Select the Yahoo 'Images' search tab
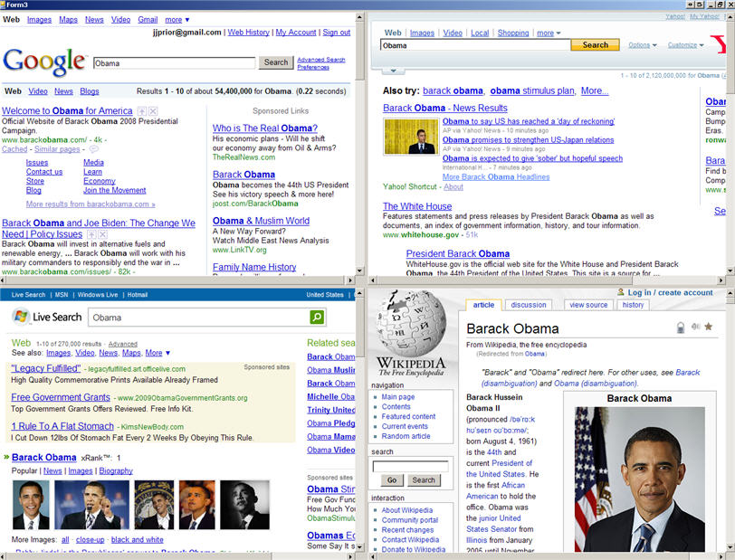Screen dimensions: 735x560 click(x=422, y=33)
